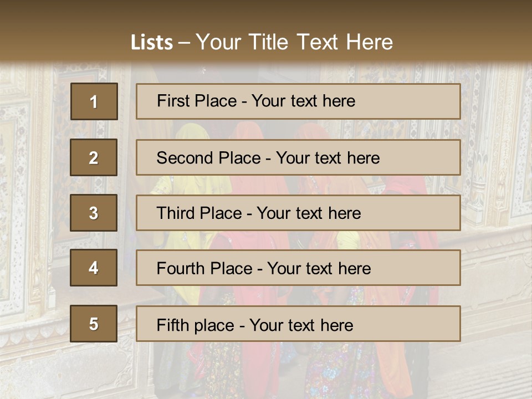
Task: Select the number 1 box
Action: click(x=94, y=101)
